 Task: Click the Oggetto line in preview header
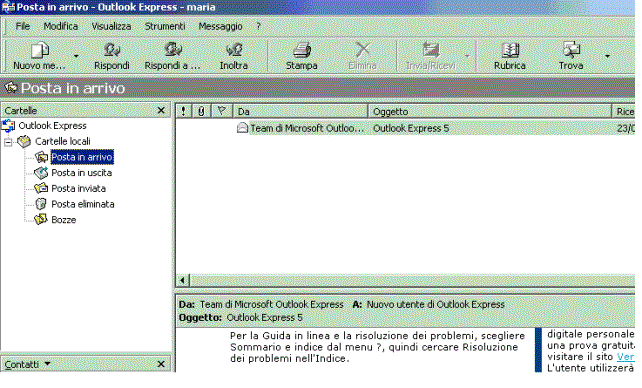pos(241,318)
